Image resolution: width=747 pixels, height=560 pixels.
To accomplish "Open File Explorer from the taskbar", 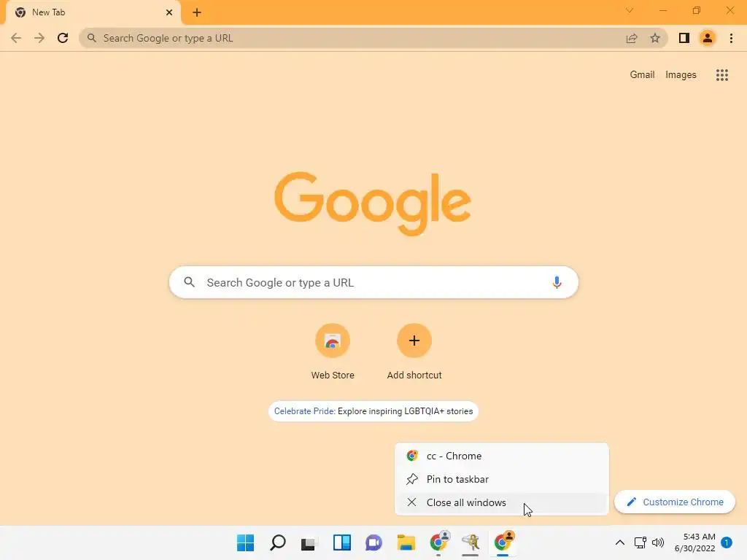I will pyautogui.click(x=406, y=542).
